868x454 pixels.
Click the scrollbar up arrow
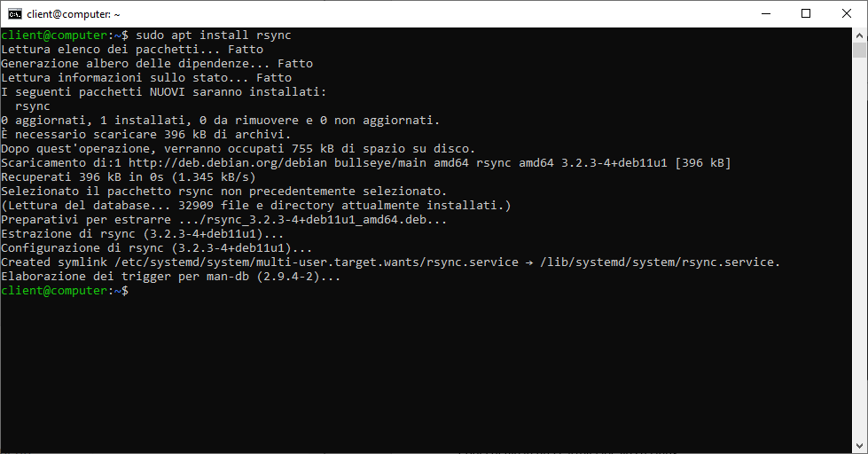859,35
